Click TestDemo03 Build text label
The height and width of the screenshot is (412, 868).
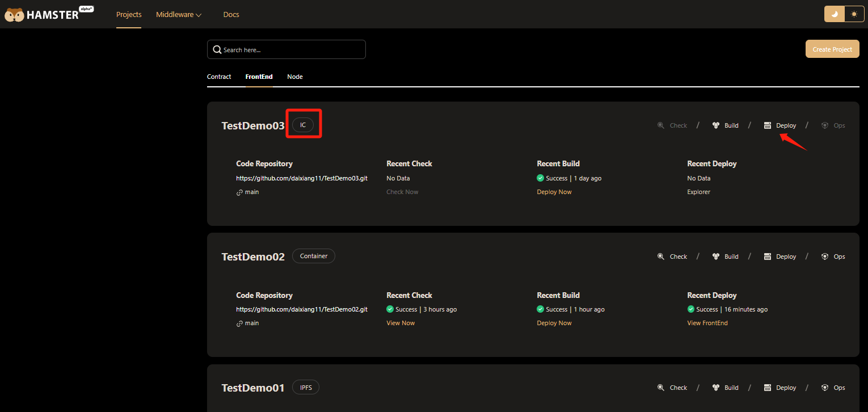coord(731,125)
